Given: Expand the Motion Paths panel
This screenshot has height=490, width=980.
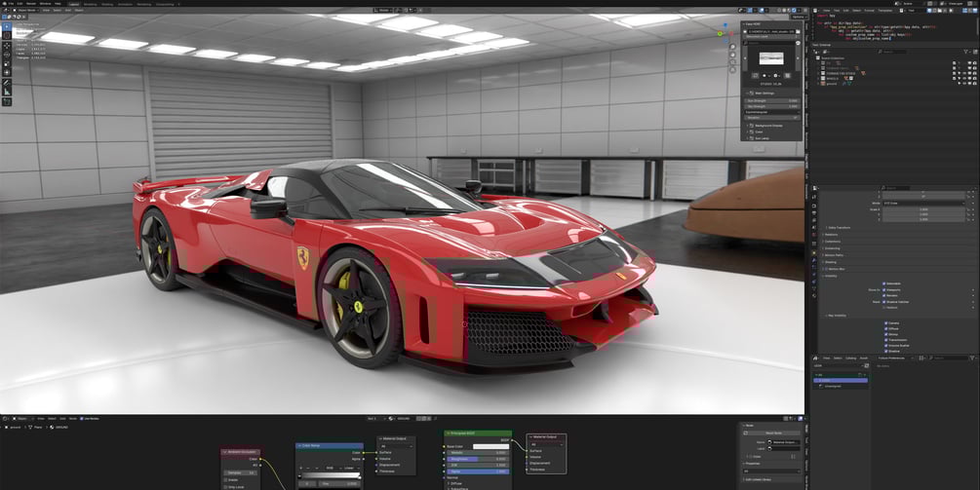Looking at the screenshot, I should click(x=835, y=255).
